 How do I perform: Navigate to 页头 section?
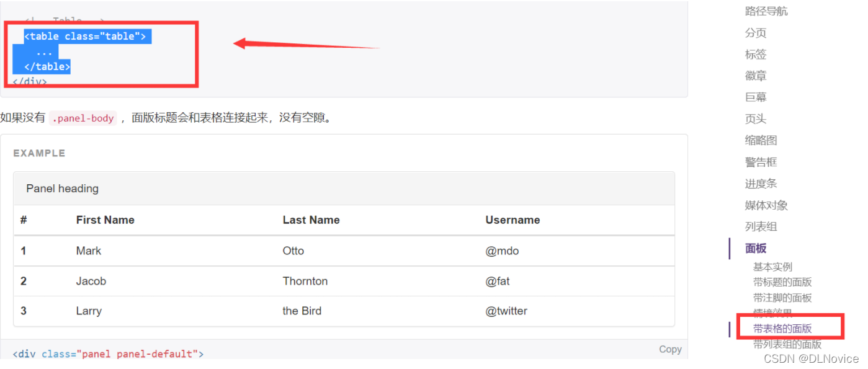pyautogui.click(x=756, y=119)
